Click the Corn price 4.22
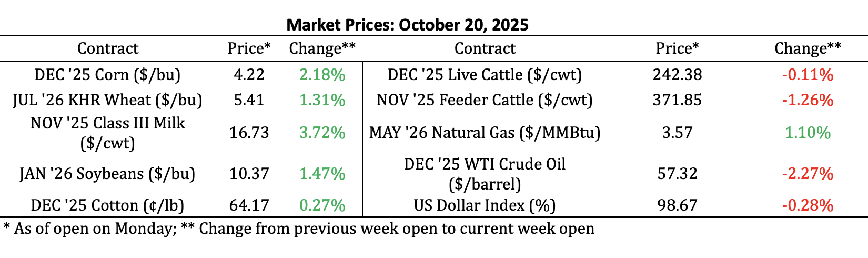The image size is (868, 258). point(249,75)
